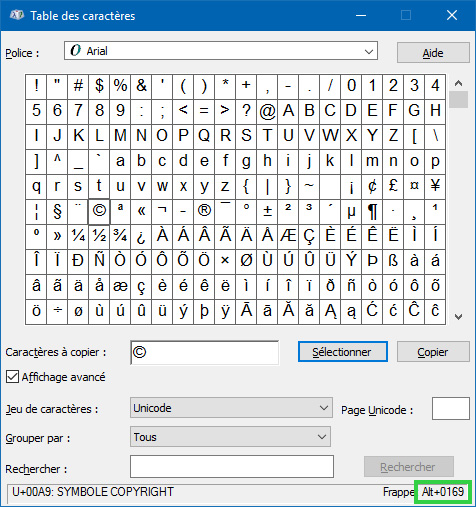Open the Grouper par dropdown
The image size is (476, 507).
click(x=230, y=437)
